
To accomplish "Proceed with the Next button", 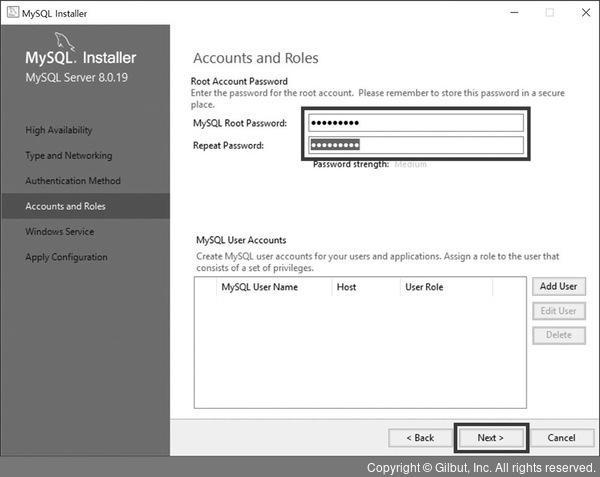I will pos(491,438).
